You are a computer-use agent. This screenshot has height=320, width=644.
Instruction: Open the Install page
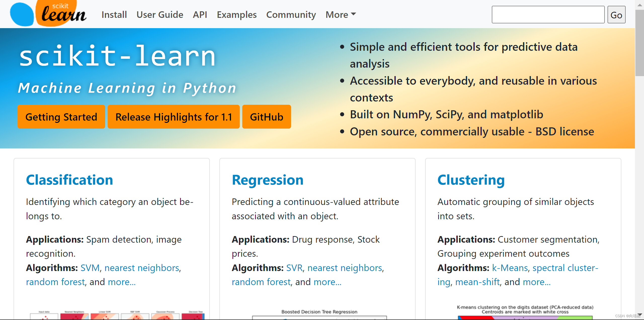pos(114,15)
